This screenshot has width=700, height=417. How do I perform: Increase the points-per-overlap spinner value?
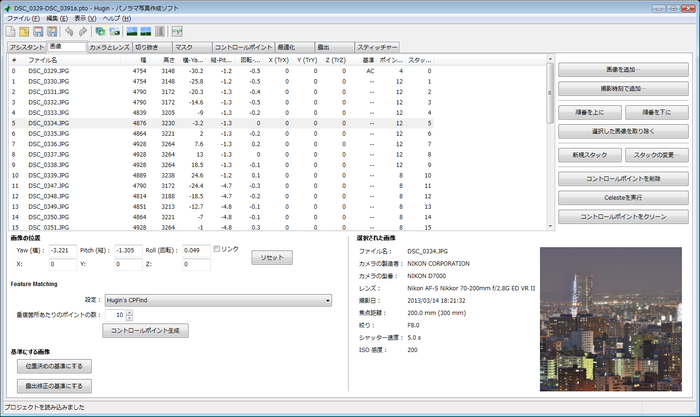coord(129,312)
